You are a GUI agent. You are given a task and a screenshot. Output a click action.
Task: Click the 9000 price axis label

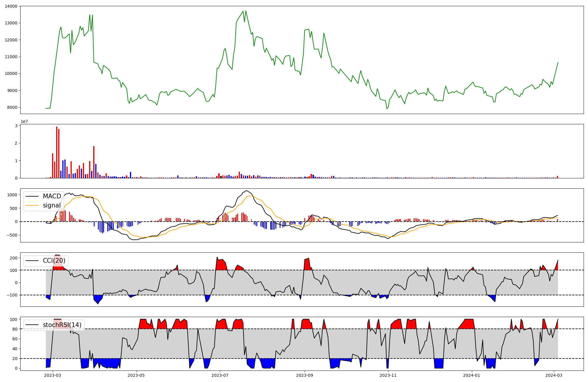point(12,91)
